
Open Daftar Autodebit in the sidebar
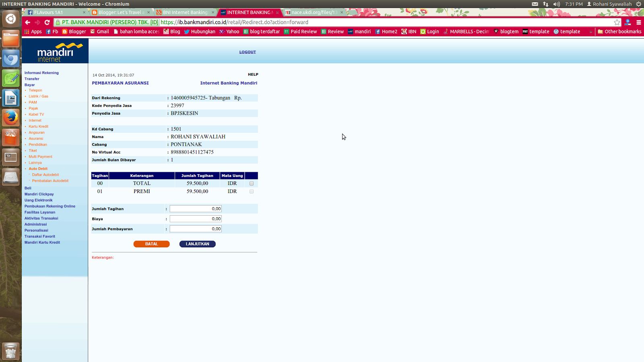(45, 175)
